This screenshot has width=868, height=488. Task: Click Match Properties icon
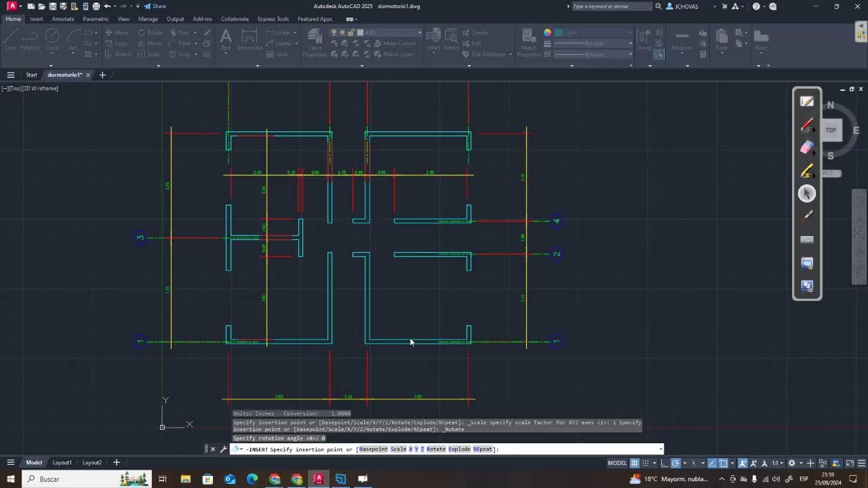(529, 42)
